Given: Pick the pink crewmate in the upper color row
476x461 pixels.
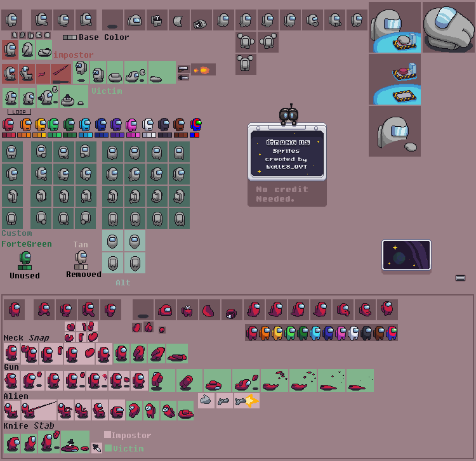Looking at the screenshot, I should (131, 125).
